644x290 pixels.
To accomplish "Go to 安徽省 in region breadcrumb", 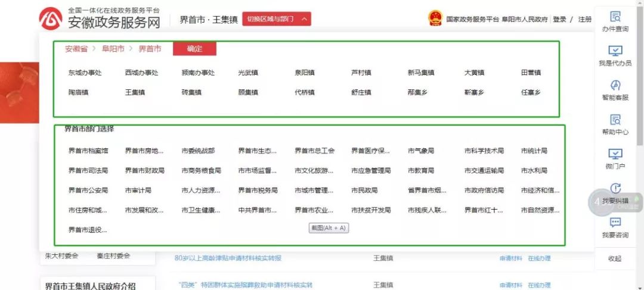I will pyautogui.click(x=76, y=49).
